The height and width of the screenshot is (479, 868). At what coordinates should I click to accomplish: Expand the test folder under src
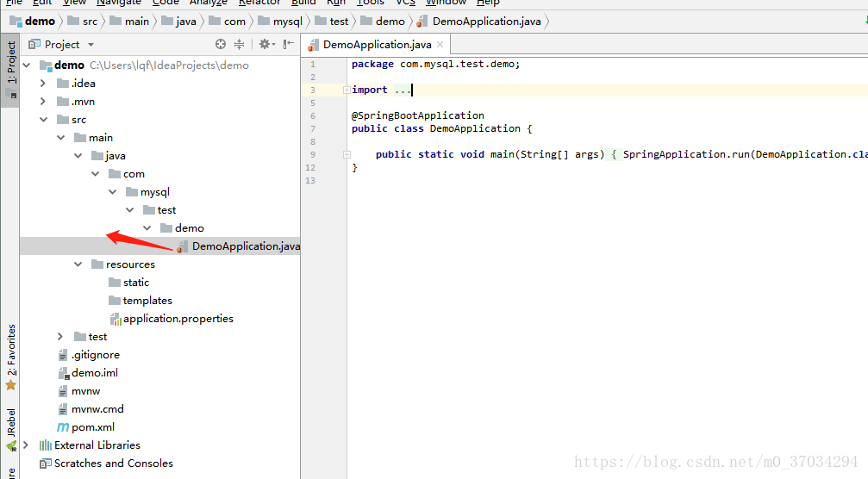coord(60,337)
